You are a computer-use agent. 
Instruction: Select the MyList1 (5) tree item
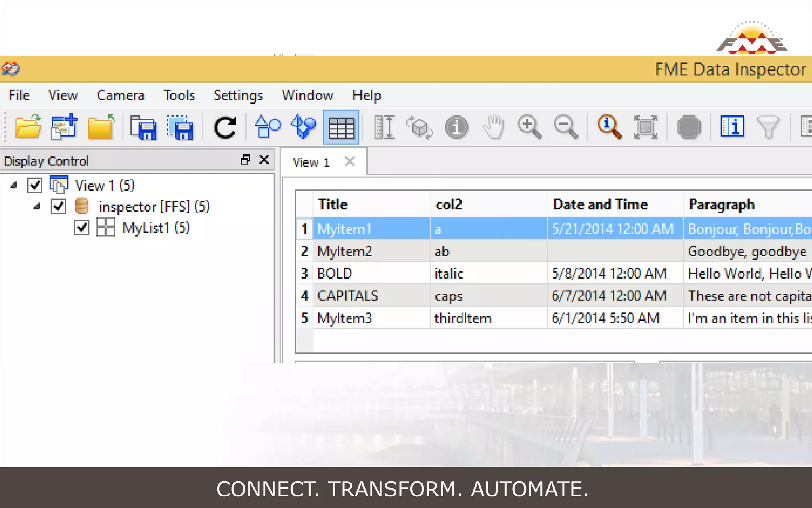point(156,228)
